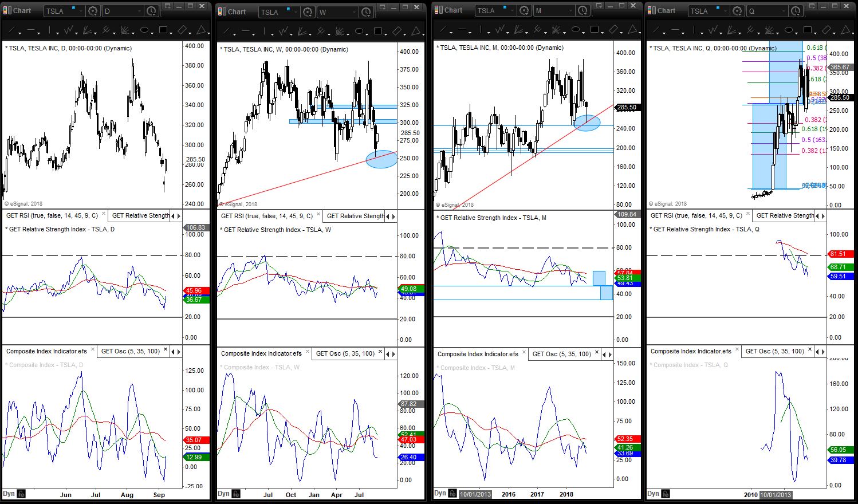Image resolution: width=858 pixels, height=504 pixels.
Task: Close Composite Index Indicator.efs tab in weekly chart
Action: click(308, 352)
